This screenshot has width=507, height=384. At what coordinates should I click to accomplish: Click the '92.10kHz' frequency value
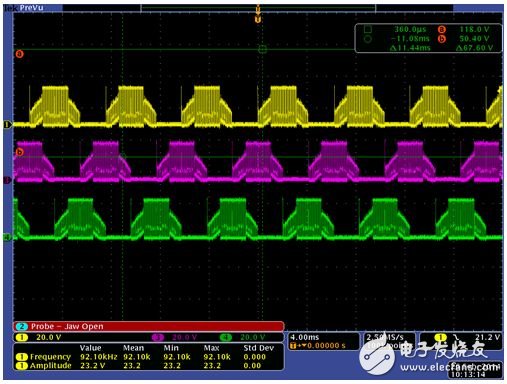pos(99,357)
